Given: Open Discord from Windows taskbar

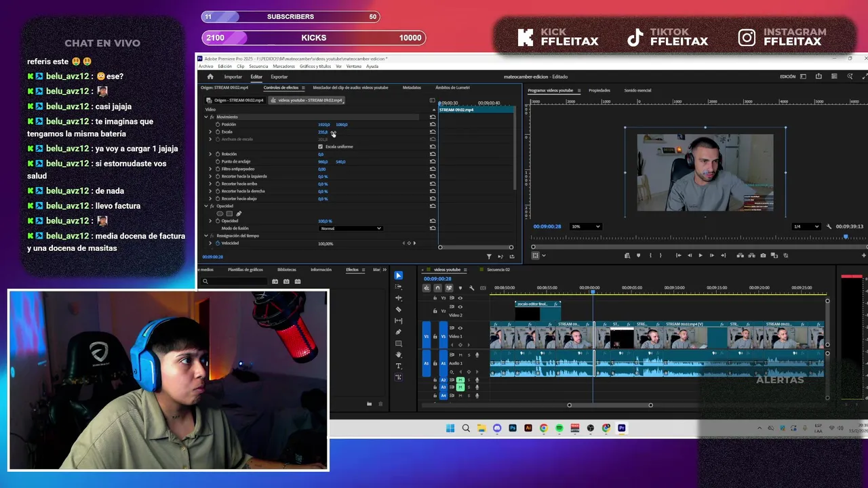Looking at the screenshot, I should 497,428.
